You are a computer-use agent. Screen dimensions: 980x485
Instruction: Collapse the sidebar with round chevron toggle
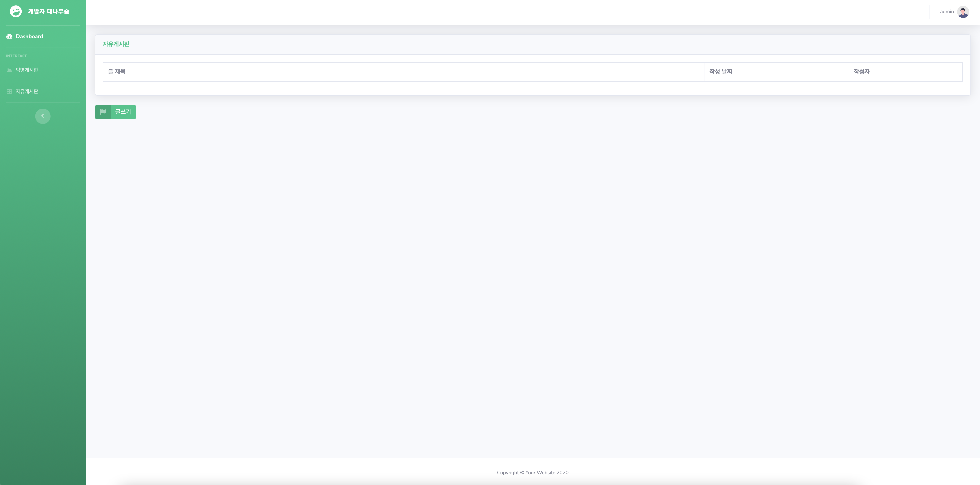point(43,116)
